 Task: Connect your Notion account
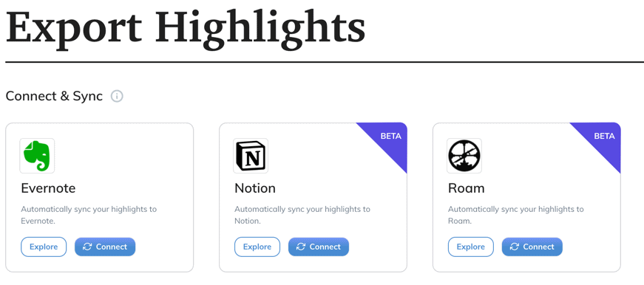319,247
